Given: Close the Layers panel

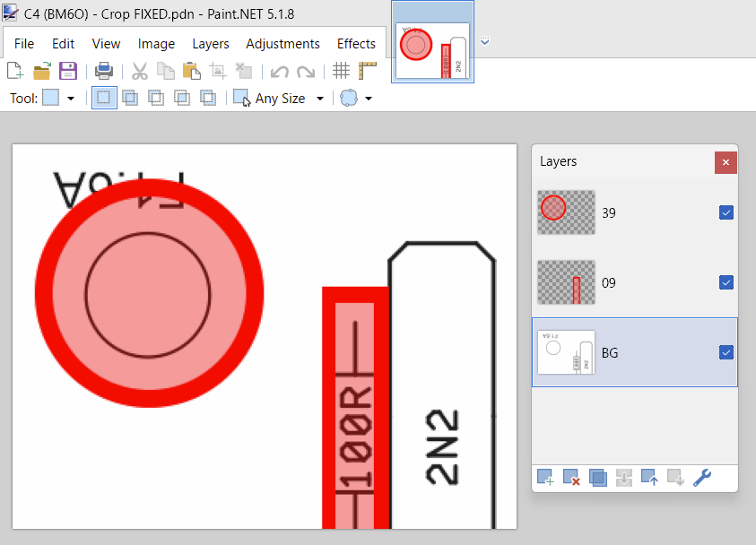Looking at the screenshot, I should [726, 162].
